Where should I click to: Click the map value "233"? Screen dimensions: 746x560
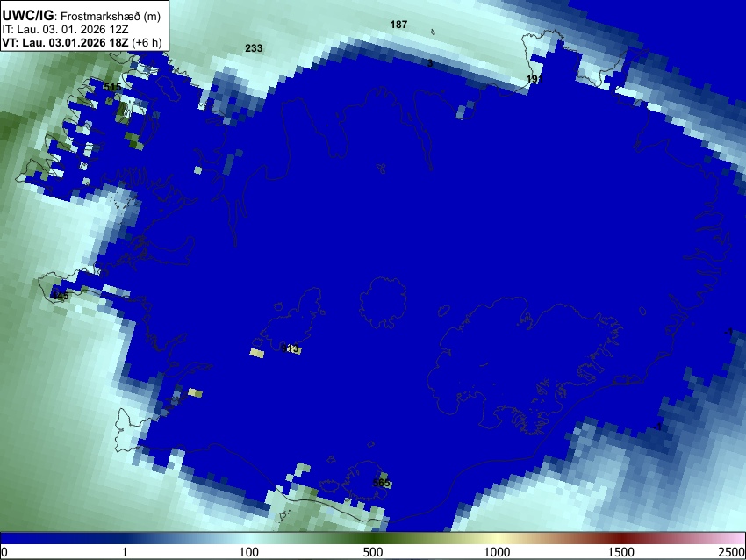(254, 48)
